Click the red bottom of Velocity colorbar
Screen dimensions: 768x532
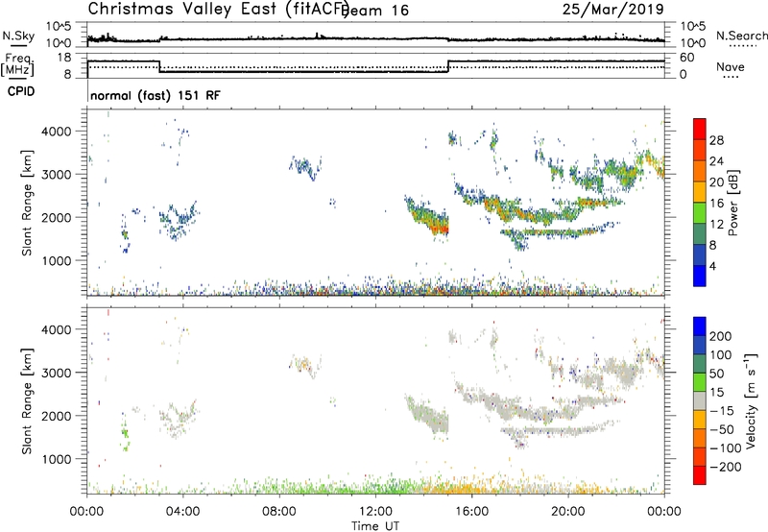[x=700, y=475]
